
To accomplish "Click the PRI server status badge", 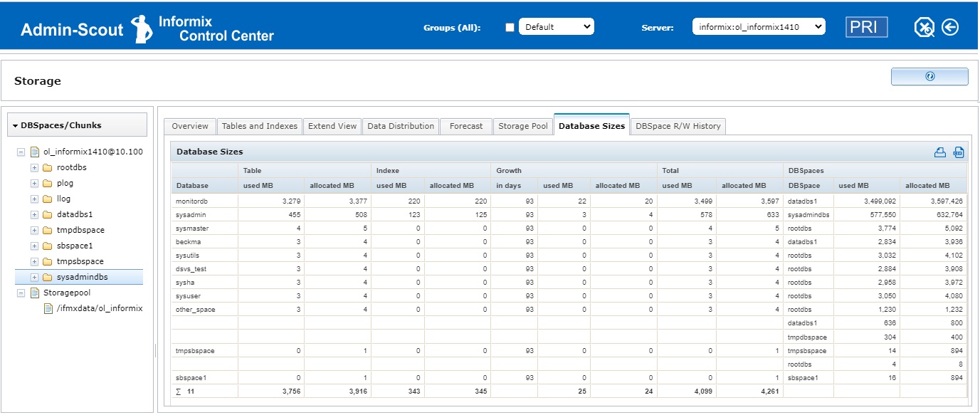I will pyautogui.click(x=867, y=27).
